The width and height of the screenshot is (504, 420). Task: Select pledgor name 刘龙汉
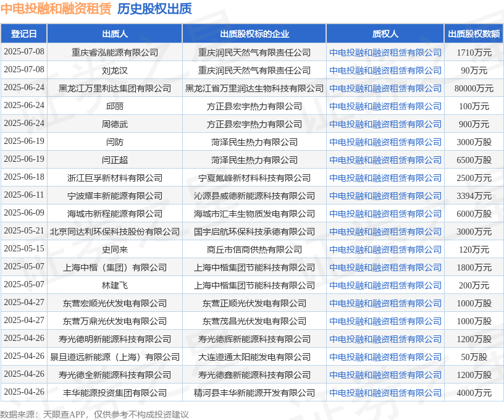pos(115,70)
